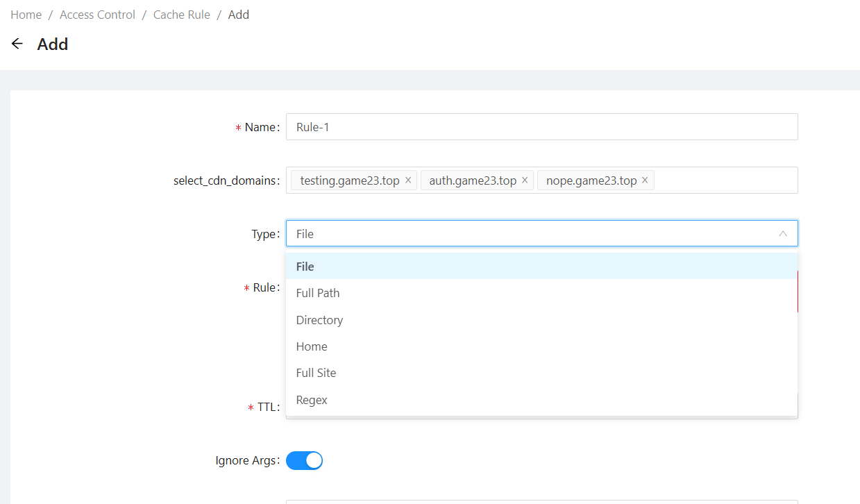
Task: Click the testing.game23.top tag label
Action: [349, 180]
